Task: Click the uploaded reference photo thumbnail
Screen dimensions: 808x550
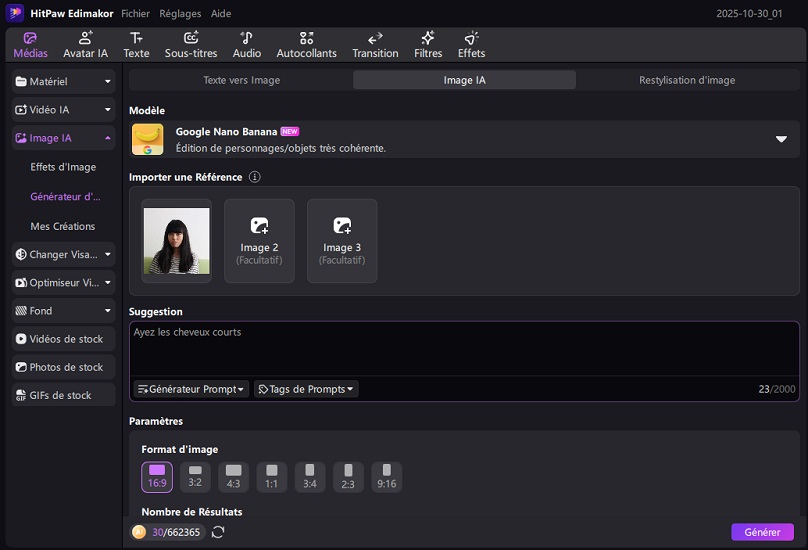Action: click(x=177, y=240)
